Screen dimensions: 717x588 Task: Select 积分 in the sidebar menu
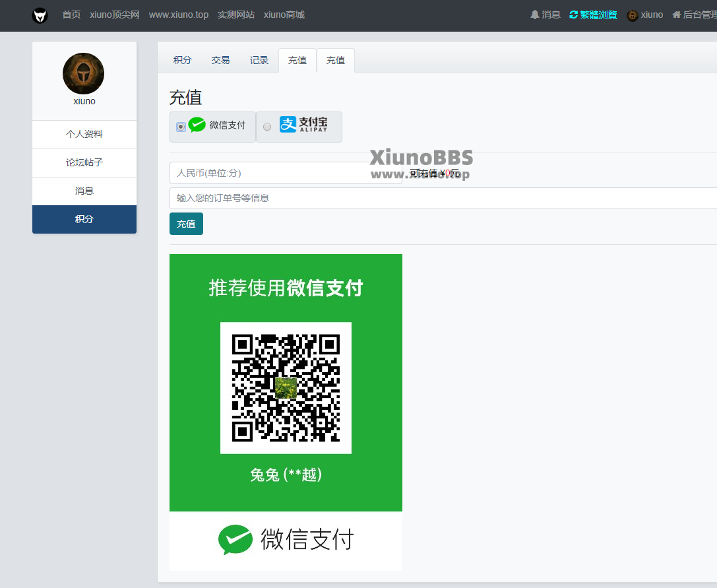84,219
